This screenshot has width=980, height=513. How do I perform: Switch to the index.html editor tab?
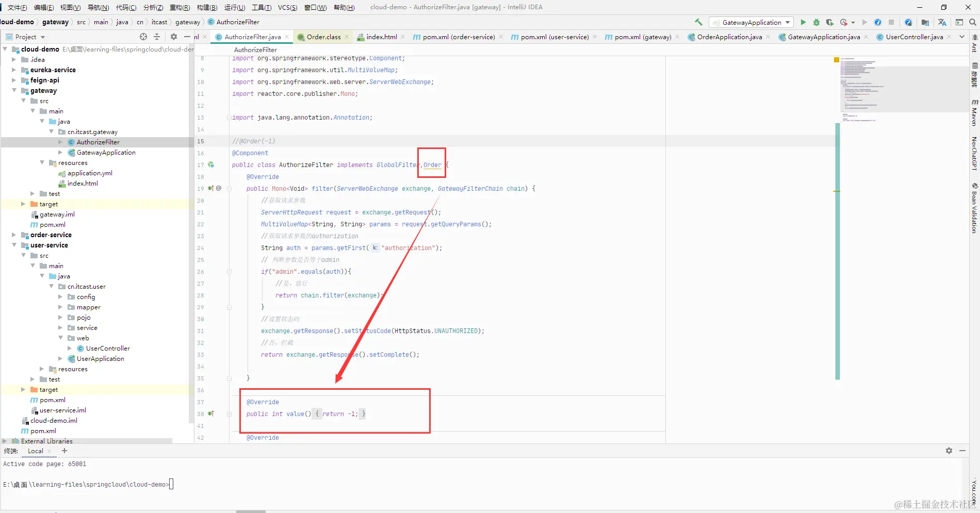coord(381,37)
